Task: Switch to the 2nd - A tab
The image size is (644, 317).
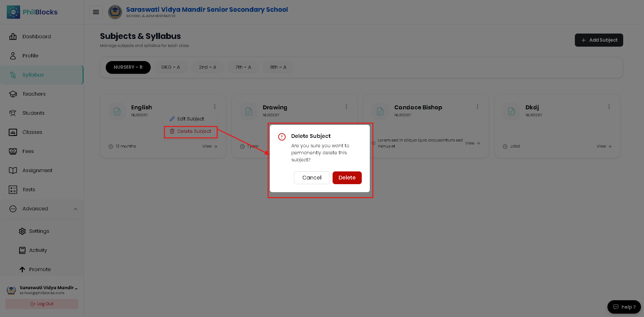Action: [x=208, y=67]
